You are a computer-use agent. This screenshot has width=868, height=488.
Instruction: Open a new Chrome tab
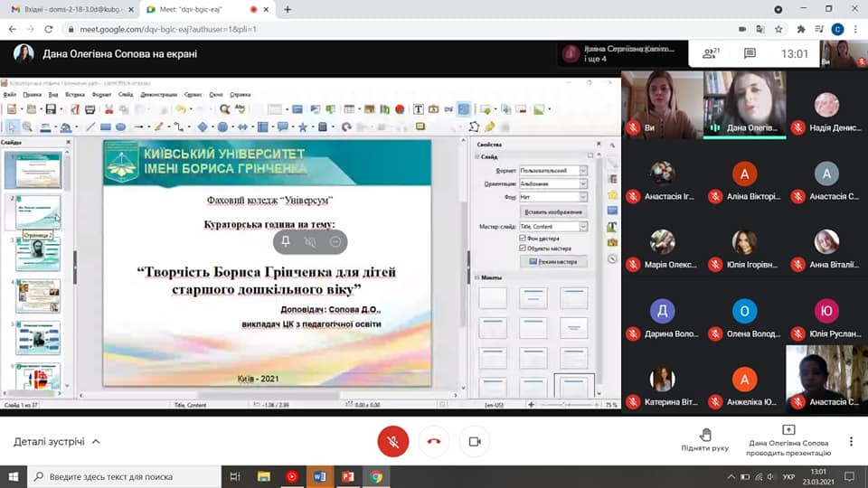click(288, 9)
